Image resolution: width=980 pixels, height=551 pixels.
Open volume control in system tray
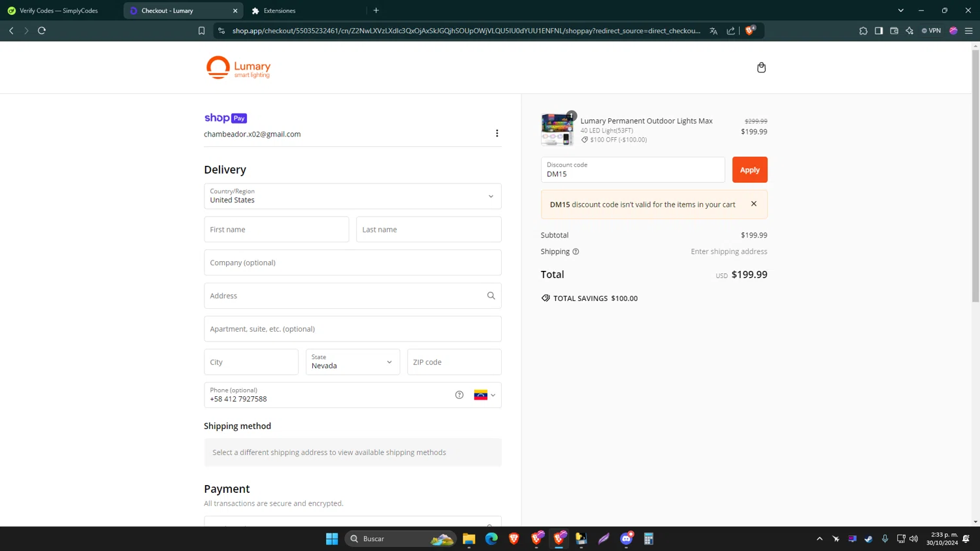point(913,539)
